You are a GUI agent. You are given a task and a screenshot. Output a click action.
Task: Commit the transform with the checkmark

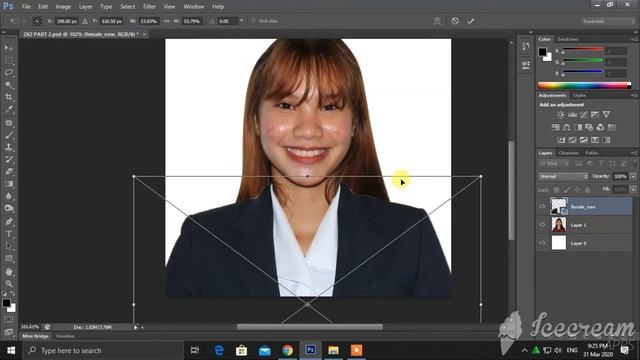471,21
